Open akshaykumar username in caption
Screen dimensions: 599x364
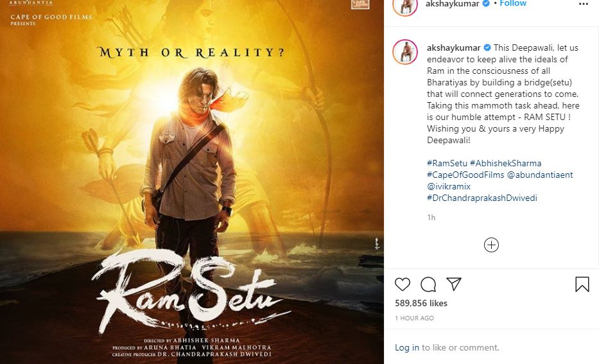point(453,48)
